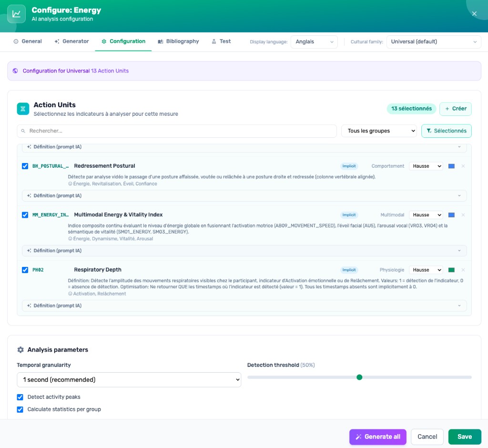Toggle the Detect activity peaks checkbox
The width and height of the screenshot is (488, 448).
pos(20,397)
